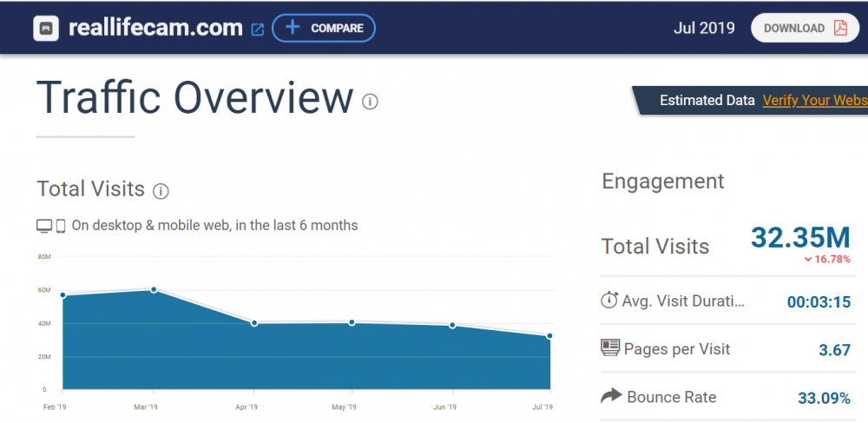
Task: Select the Feb '19 chart data point
Action: pyautogui.click(x=62, y=295)
